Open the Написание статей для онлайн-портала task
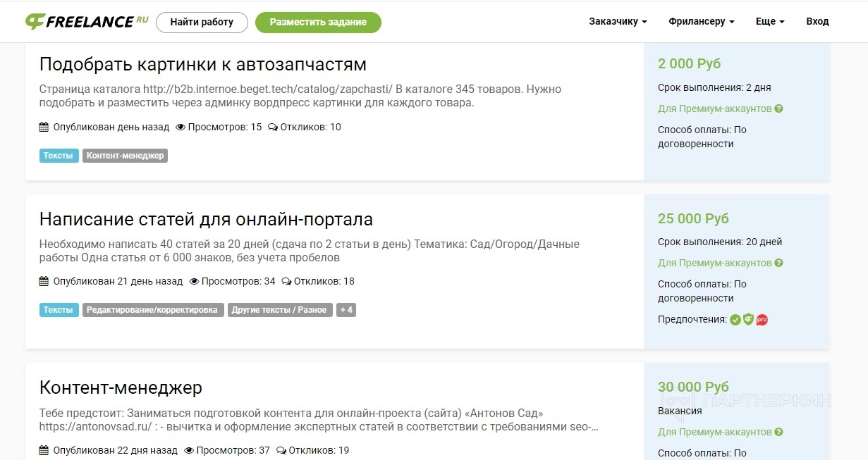This screenshot has height=460, width=868. click(206, 218)
